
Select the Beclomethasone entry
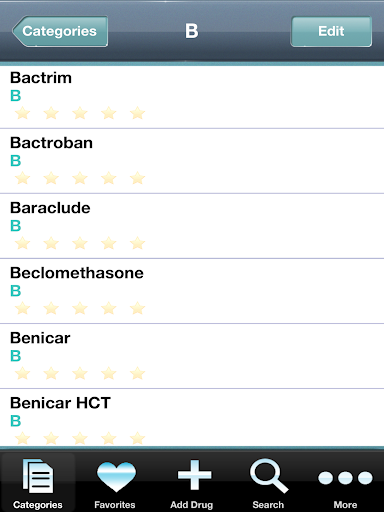192,291
